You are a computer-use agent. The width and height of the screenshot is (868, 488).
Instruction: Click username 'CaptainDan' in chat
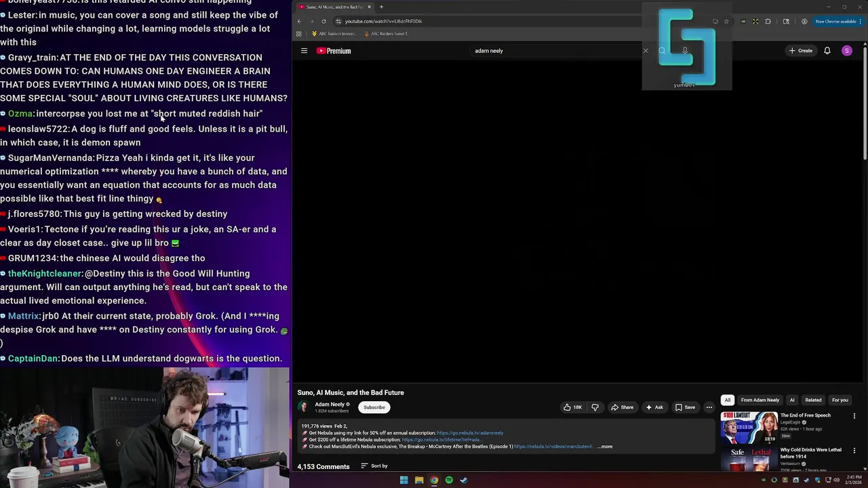click(x=33, y=359)
